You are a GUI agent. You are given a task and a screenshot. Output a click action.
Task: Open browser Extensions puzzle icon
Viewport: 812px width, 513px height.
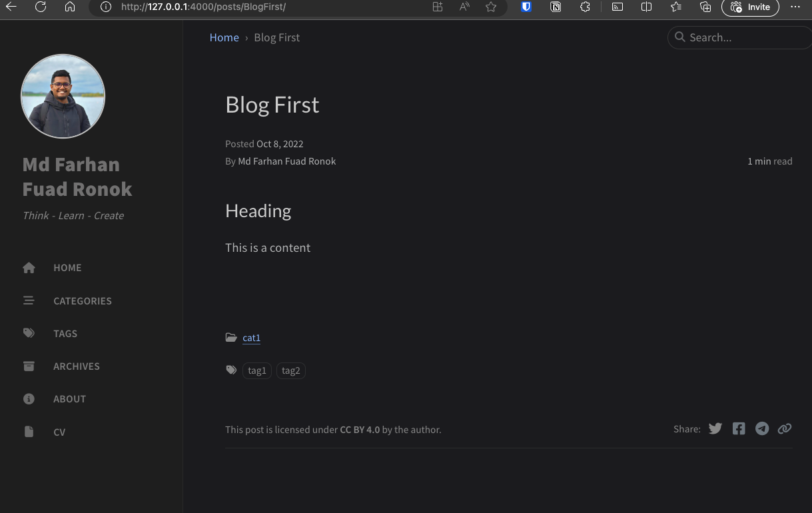tap(585, 7)
